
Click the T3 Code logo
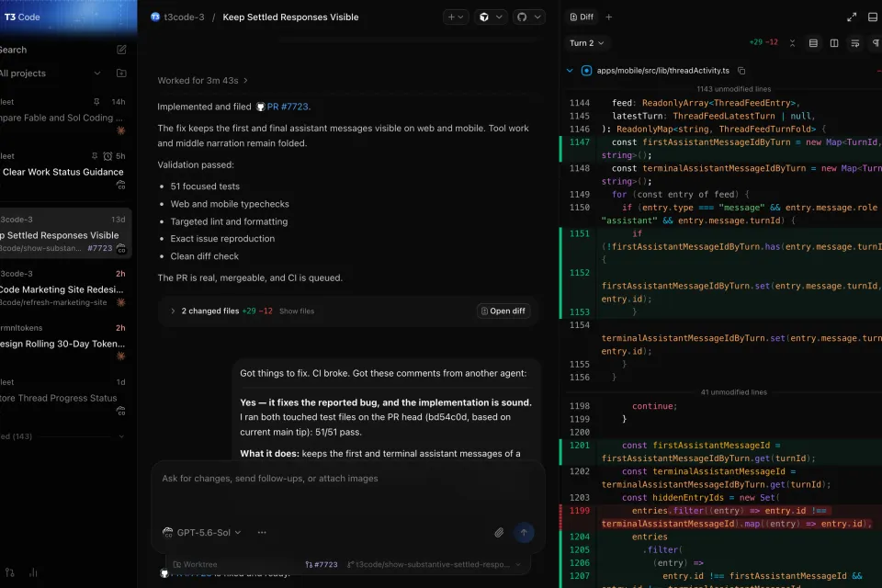point(22,17)
